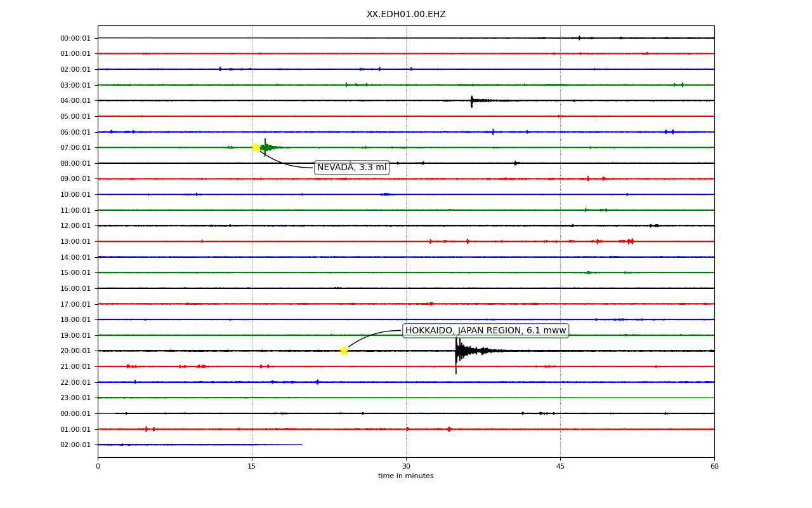The height and width of the screenshot is (508, 812).
Task: Click the 20:00:01 time label
Action: click(x=75, y=351)
